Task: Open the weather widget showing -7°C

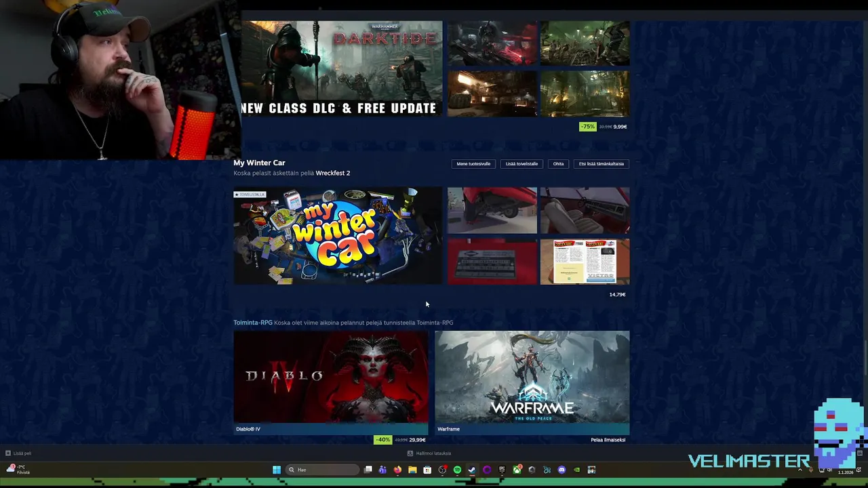Action: pyautogui.click(x=18, y=469)
